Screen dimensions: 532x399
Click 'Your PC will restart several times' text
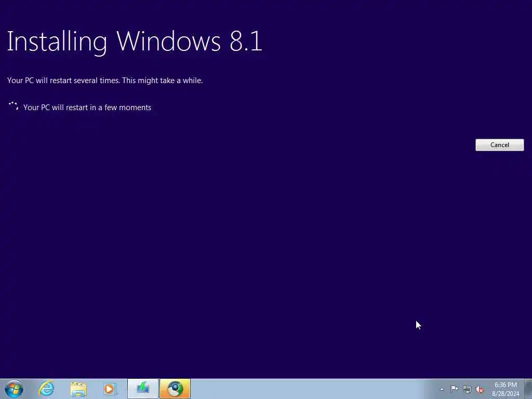[105, 81]
